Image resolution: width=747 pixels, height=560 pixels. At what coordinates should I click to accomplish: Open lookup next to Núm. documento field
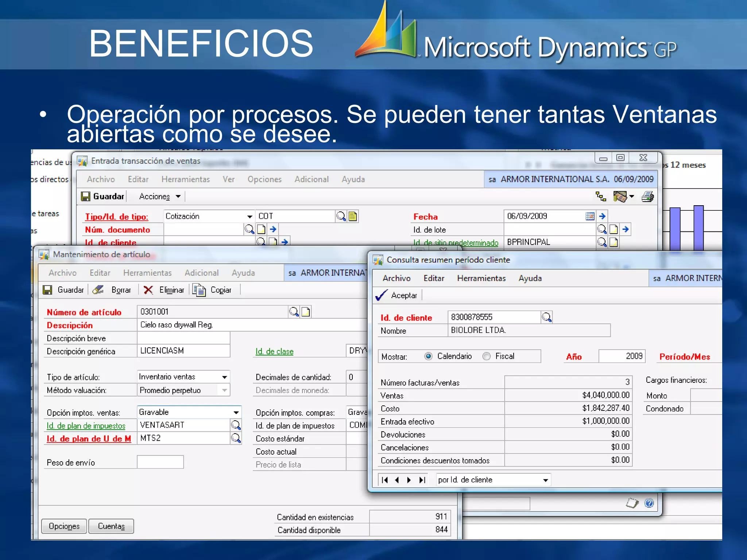point(249,229)
